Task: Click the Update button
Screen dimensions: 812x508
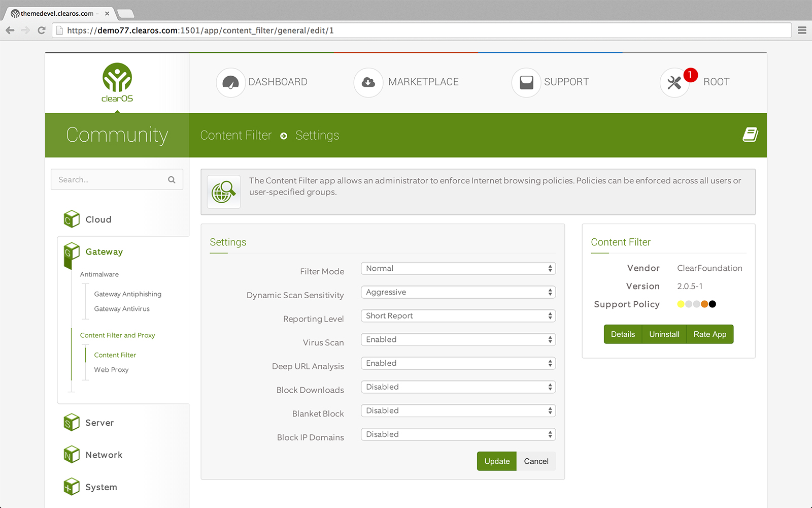Action: click(497, 461)
